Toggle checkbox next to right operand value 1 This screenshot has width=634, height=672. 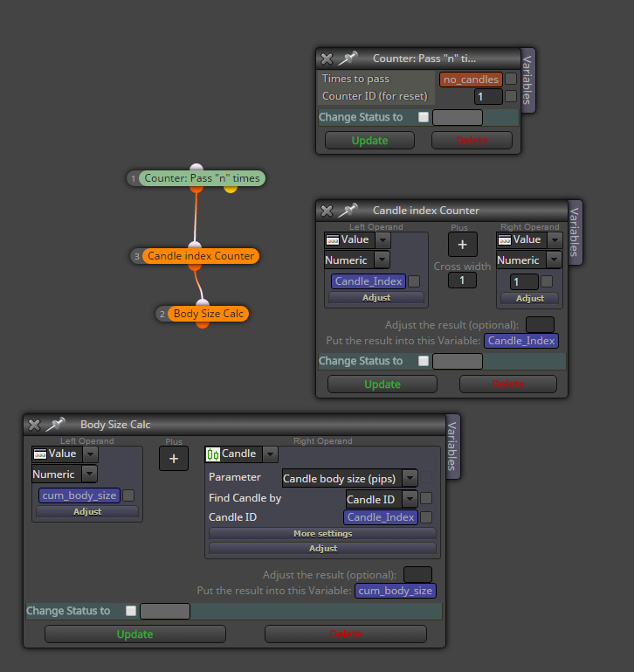pos(547,281)
